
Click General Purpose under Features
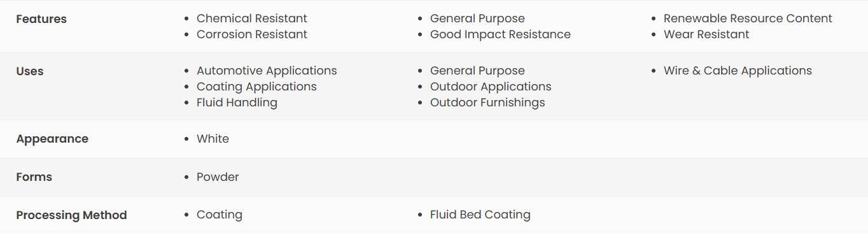click(477, 18)
